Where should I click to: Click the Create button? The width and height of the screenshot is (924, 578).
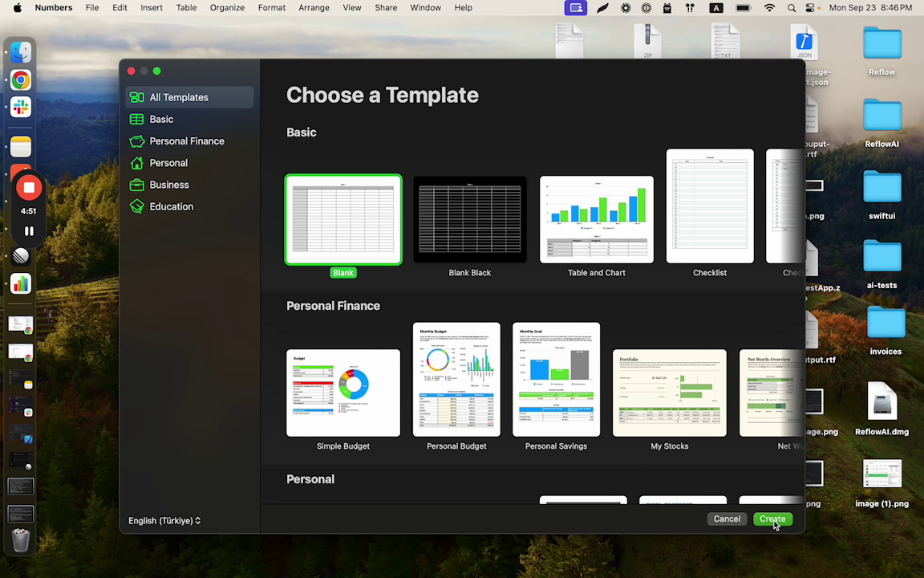click(x=772, y=519)
